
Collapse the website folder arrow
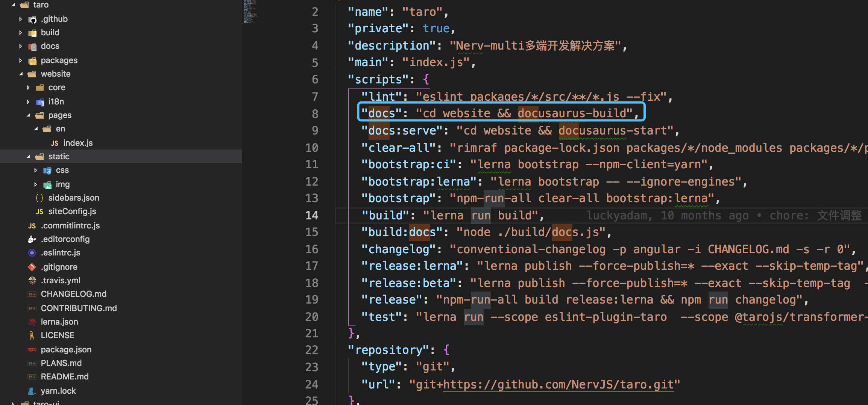point(21,74)
